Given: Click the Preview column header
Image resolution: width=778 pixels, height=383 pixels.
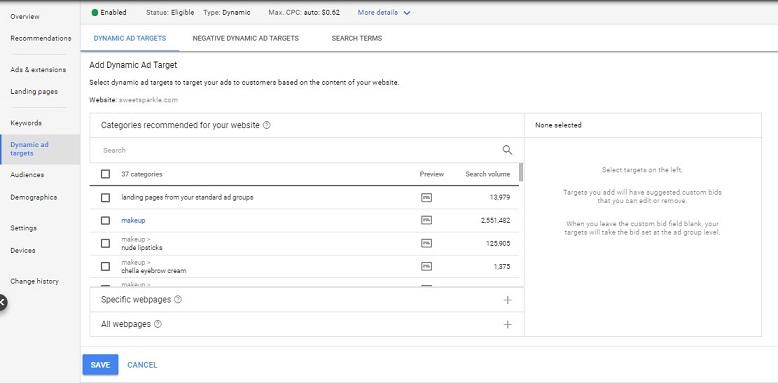Looking at the screenshot, I should tap(432, 174).
